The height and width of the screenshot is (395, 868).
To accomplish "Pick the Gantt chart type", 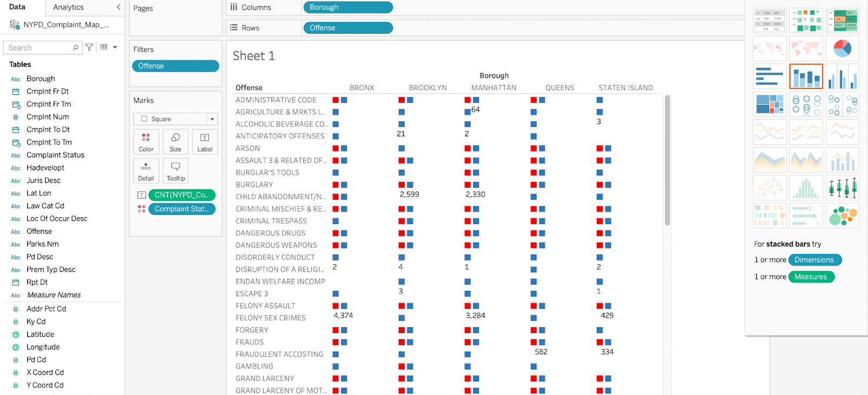I will 770,215.
